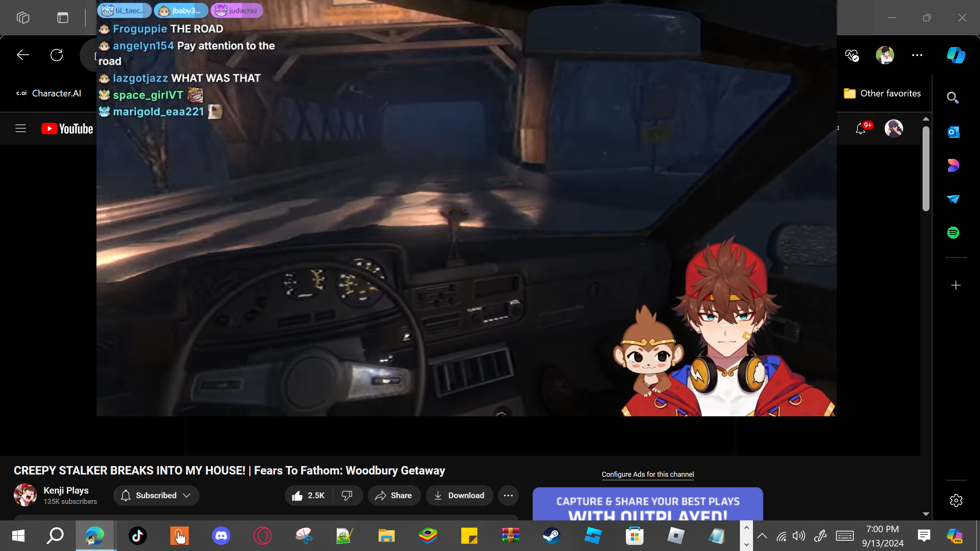This screenshot has height=551, width=980.
Task: Click the video player area
Action: (x=466, y=208)
